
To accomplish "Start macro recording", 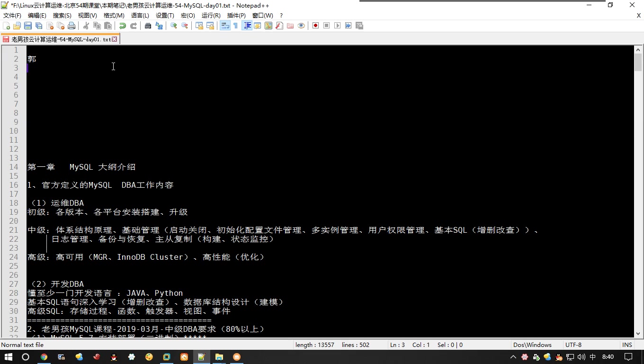I will [x=315, y=26].
